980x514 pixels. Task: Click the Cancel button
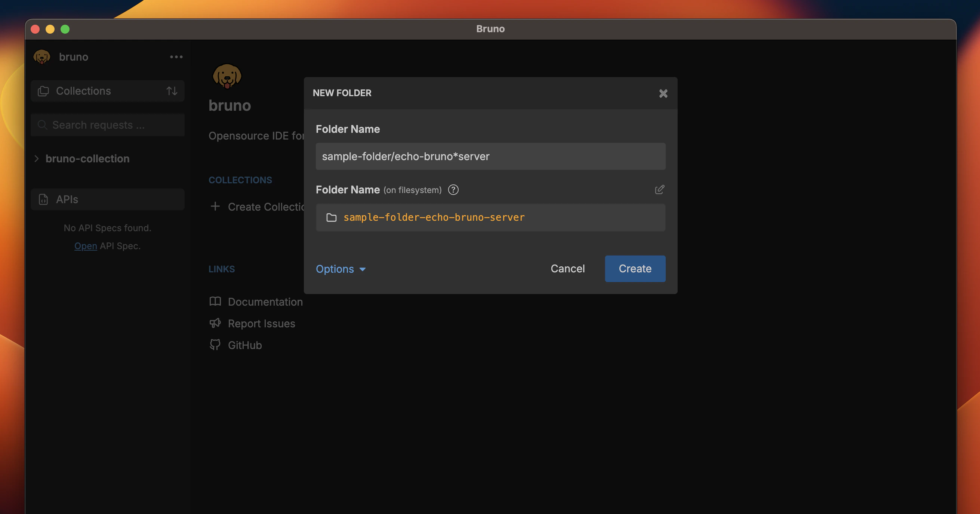(x=568, y=269)
